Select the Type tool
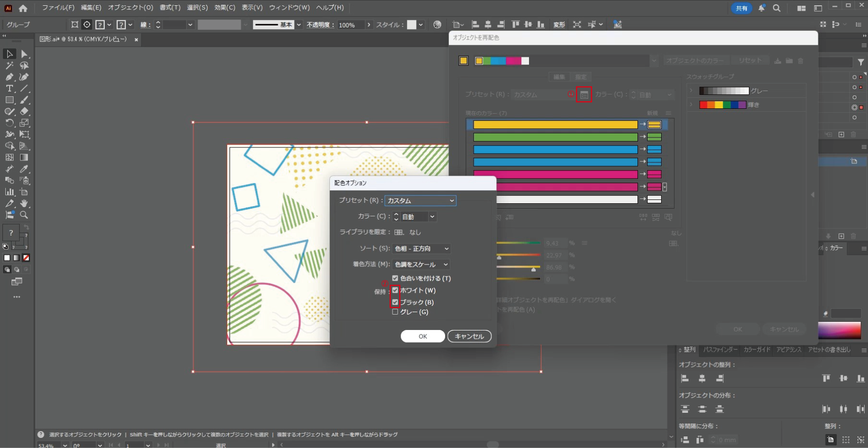The height and width of the screenshot is (448, 868). pyautogui.click(x=9, y=89)
